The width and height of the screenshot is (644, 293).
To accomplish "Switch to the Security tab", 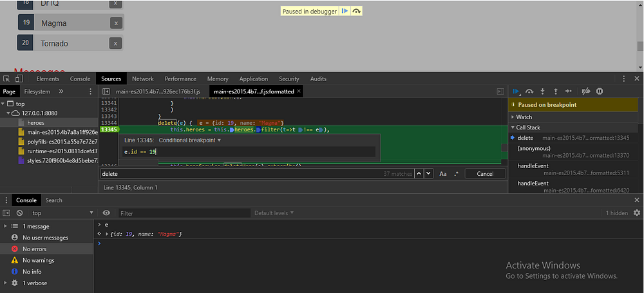I will tap(289, 79).
